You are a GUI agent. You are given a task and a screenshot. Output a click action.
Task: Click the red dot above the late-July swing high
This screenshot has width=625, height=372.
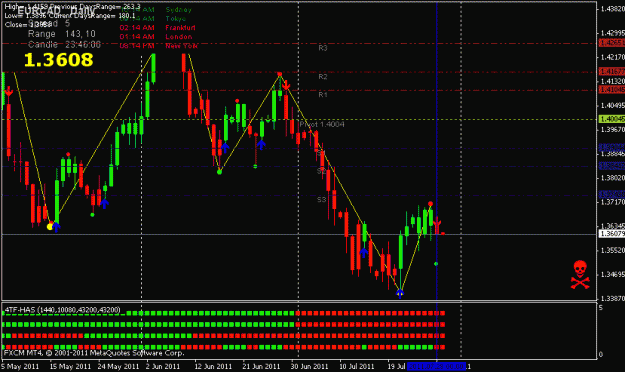(430, 204)
